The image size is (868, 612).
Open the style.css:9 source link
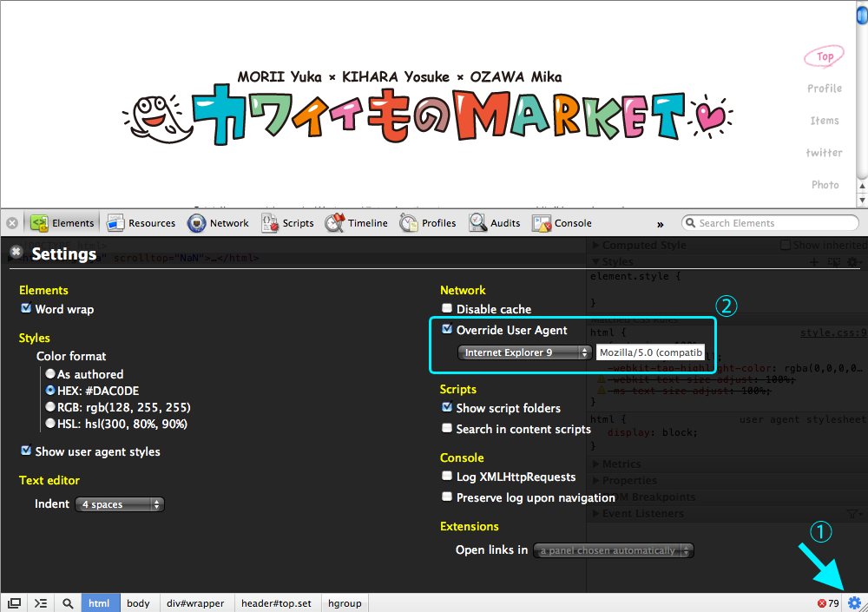coord(833,332)
